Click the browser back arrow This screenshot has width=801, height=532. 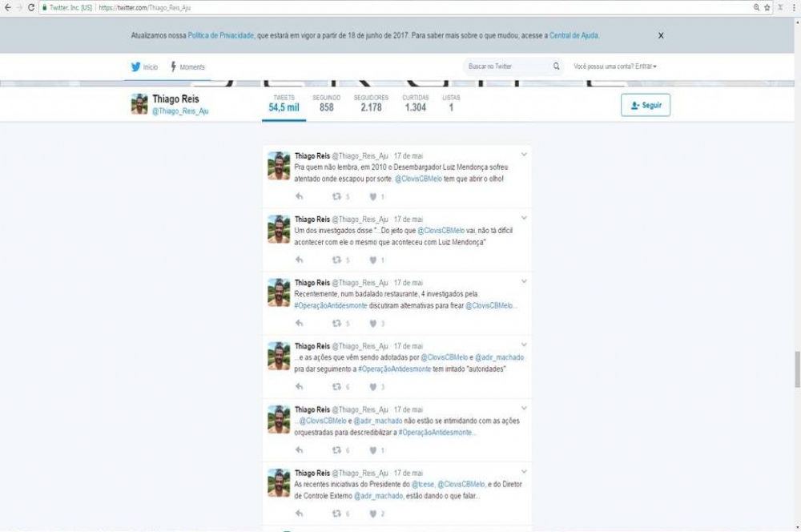tap(8, 8)
